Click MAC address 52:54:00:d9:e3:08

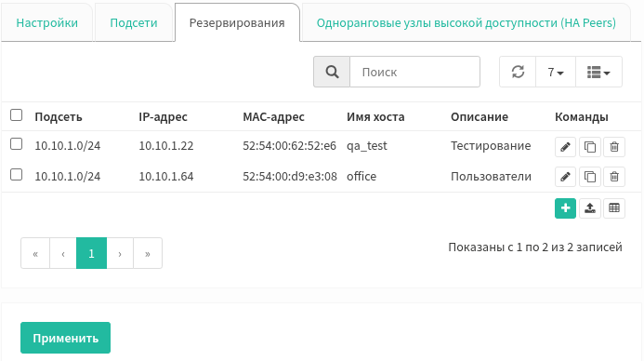[x=290, y=177]
